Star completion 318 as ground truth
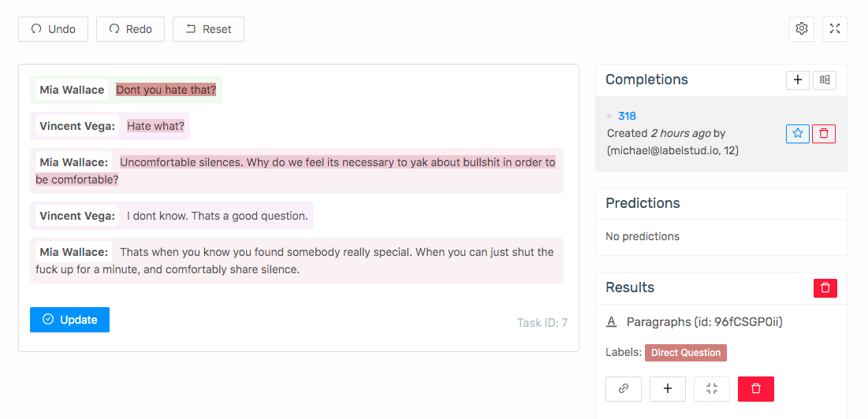Viewport: 868px width, 419px height. 797,133
